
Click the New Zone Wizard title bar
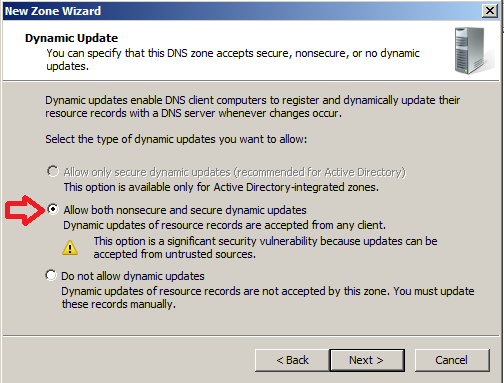click(x=242, y=11)
